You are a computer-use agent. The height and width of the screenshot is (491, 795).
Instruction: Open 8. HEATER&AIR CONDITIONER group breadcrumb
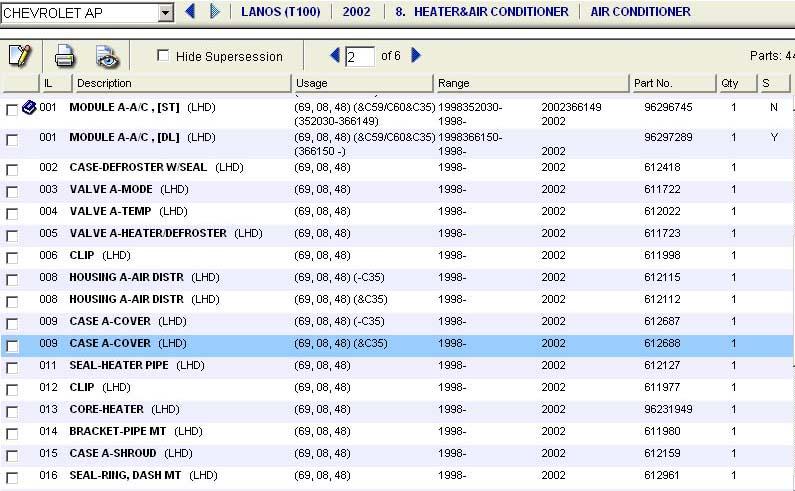[x=482, y=12]
